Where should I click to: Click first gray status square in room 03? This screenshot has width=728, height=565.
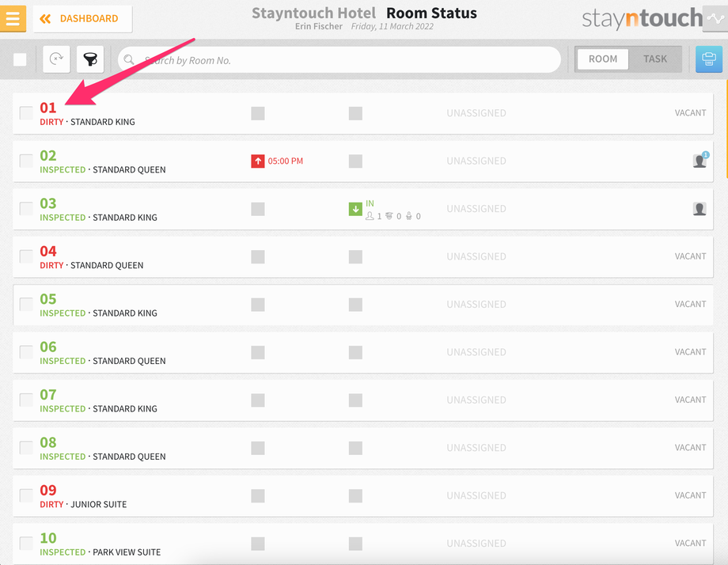tap(258, 209)
